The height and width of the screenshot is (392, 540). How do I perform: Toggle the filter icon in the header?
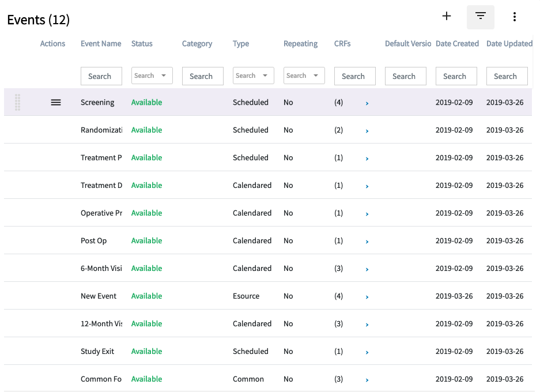click(x=480, y=17)
